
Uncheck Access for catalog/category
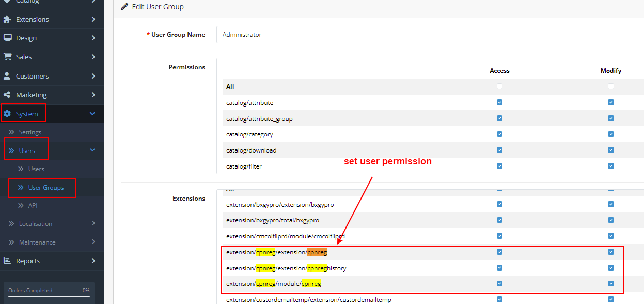[499, 134]
